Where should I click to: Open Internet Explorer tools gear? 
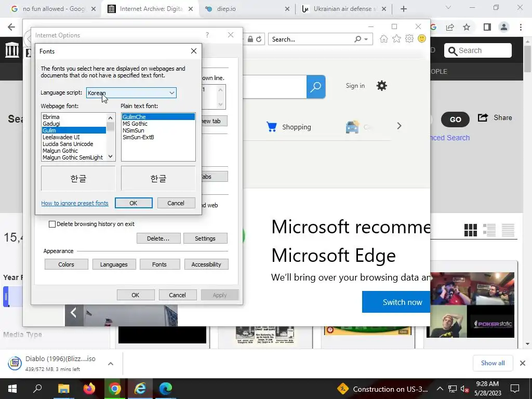(x=409, y=38)
